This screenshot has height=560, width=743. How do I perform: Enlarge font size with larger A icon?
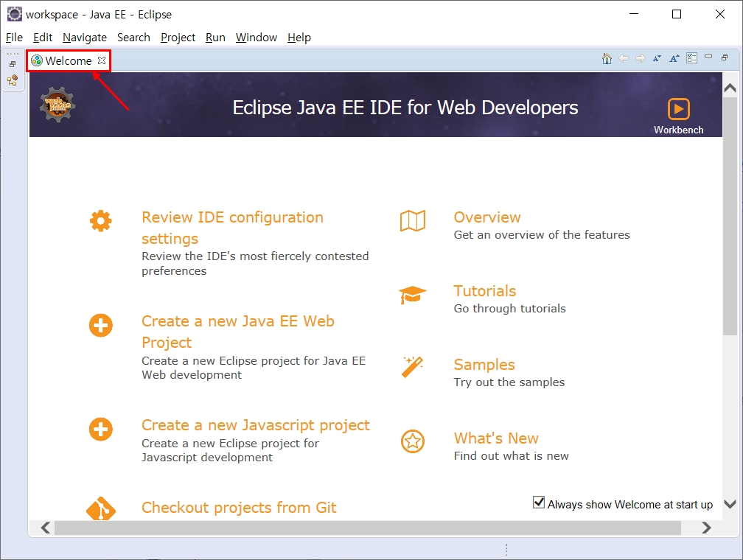click(674, 58)
